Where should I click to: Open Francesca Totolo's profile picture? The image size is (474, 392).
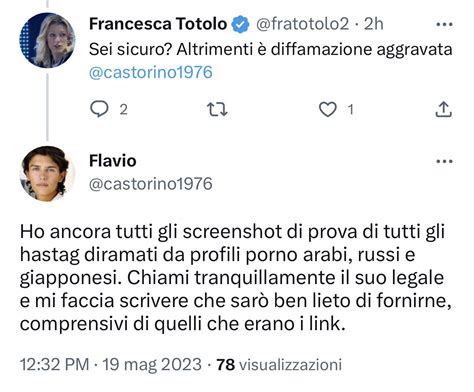(47, 40)
